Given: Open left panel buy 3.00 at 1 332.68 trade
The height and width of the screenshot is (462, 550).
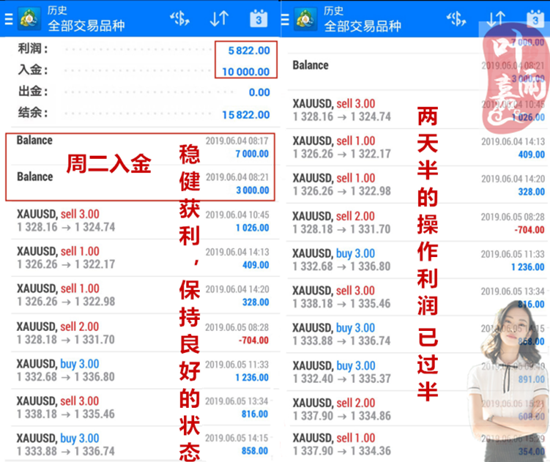Looking at the screenshot, I should point(143,370).
